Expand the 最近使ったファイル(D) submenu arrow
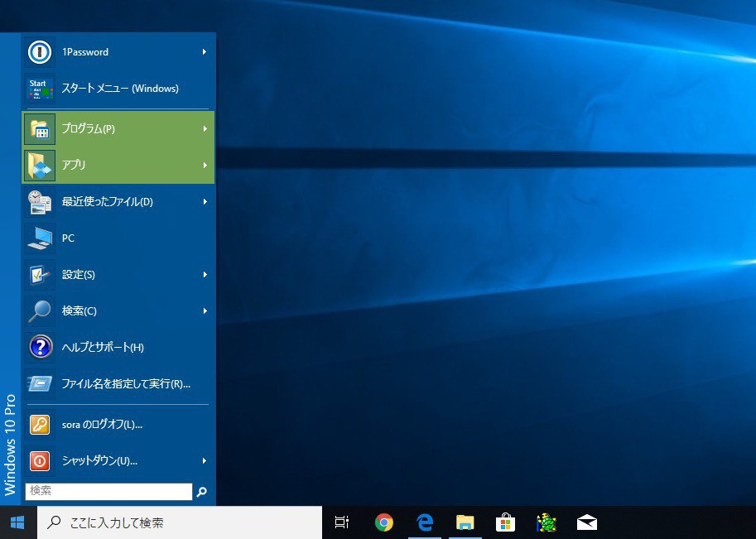The height and width of the screenshot is (539, 756). (205, 201)
